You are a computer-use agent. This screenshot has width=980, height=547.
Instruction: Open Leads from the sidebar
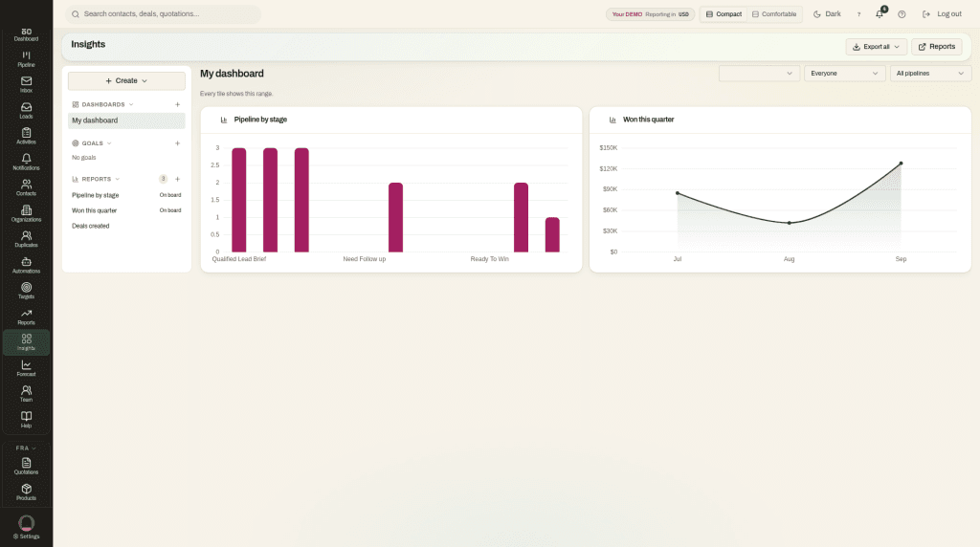(x=26, y=111)
